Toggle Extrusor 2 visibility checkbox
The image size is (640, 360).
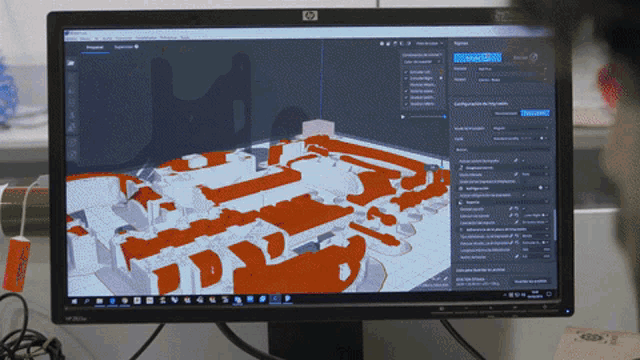click(x=406, y=78)
